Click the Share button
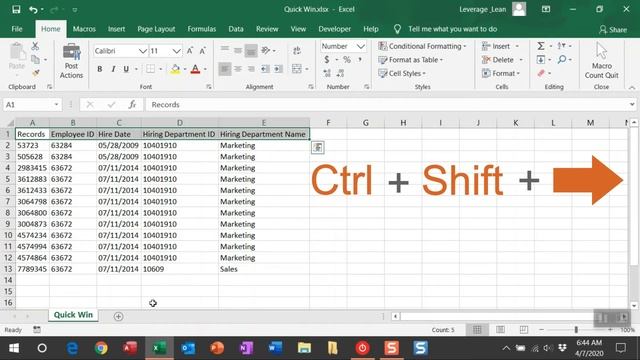 point(613,29)
